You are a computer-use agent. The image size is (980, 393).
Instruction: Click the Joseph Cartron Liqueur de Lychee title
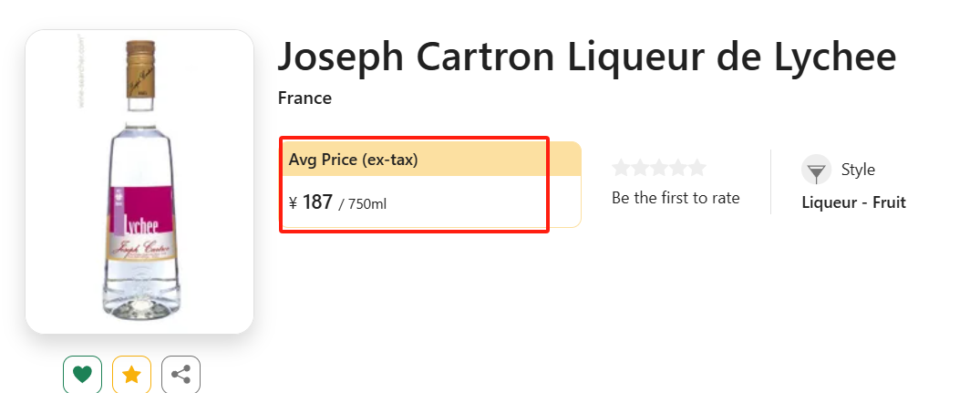click(x=587, y=57)
